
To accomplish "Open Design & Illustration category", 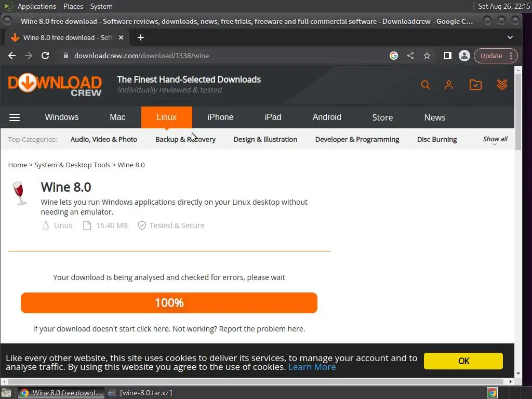I will point(265,139).
